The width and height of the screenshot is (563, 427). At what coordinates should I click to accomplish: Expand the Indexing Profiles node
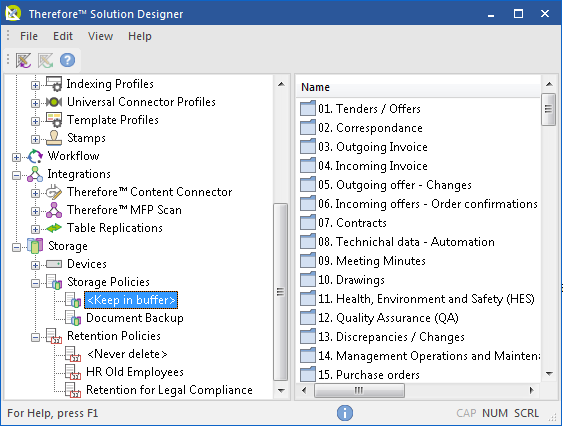pyautogui.click(x=35, y=85)
